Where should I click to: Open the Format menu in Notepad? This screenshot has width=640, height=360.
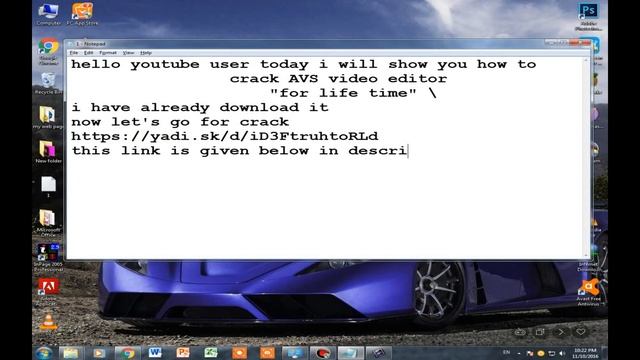pos(108,53)
